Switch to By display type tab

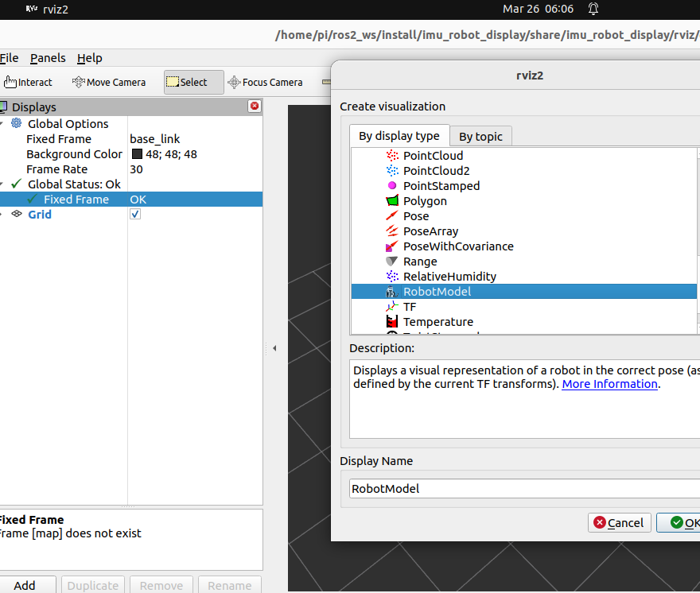(x=399, y=136)
